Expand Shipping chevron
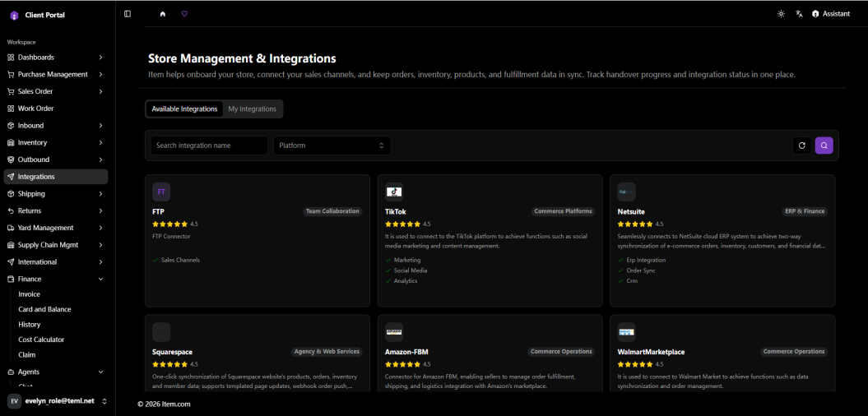868x416 pixels. (100, 194)
